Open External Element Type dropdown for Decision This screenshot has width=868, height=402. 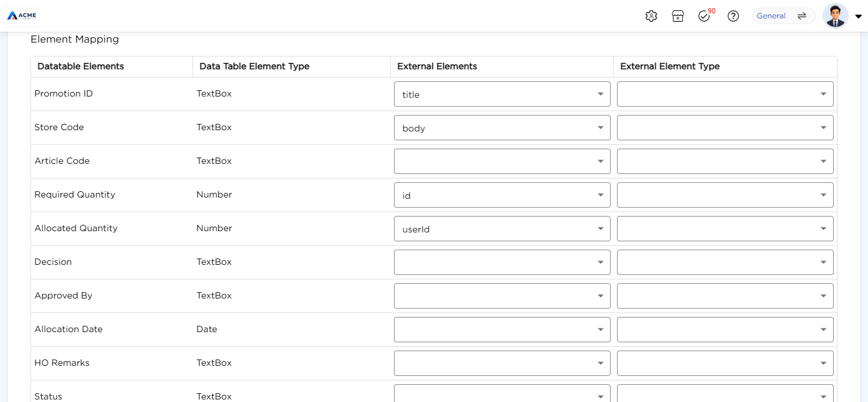pos(725,262)
